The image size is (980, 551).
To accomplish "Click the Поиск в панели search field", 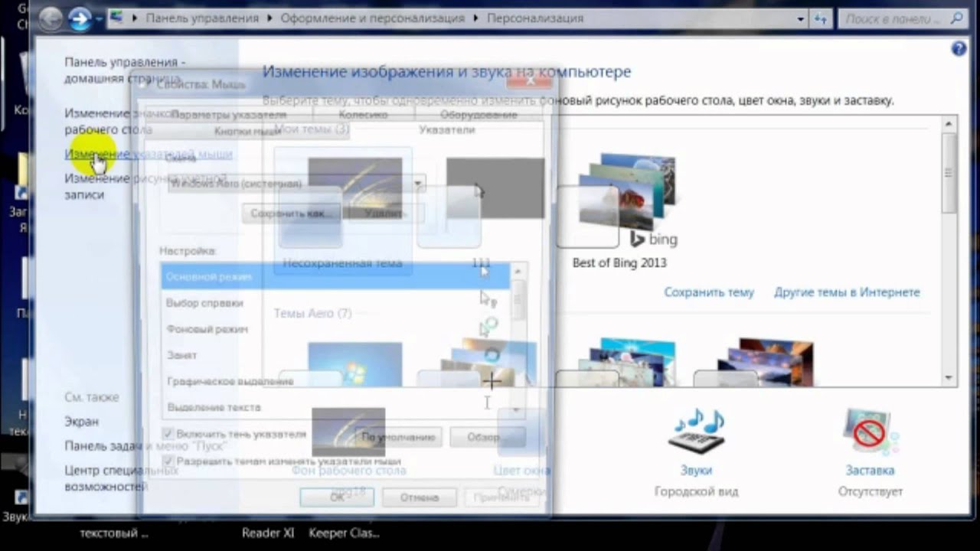I will [895, 18].
